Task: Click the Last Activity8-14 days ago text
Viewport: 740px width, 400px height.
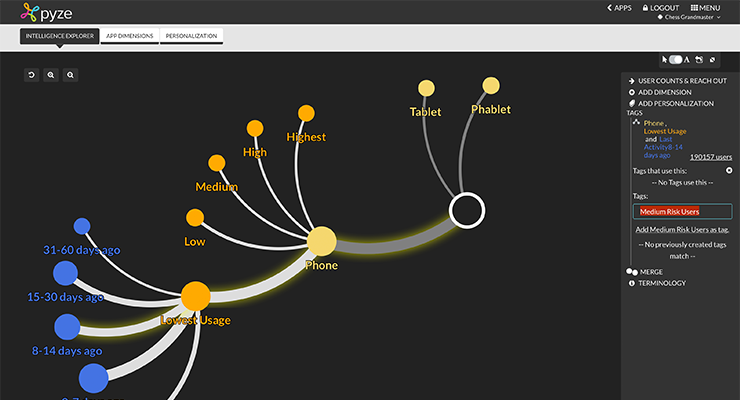Action: (x=663, y=147)
